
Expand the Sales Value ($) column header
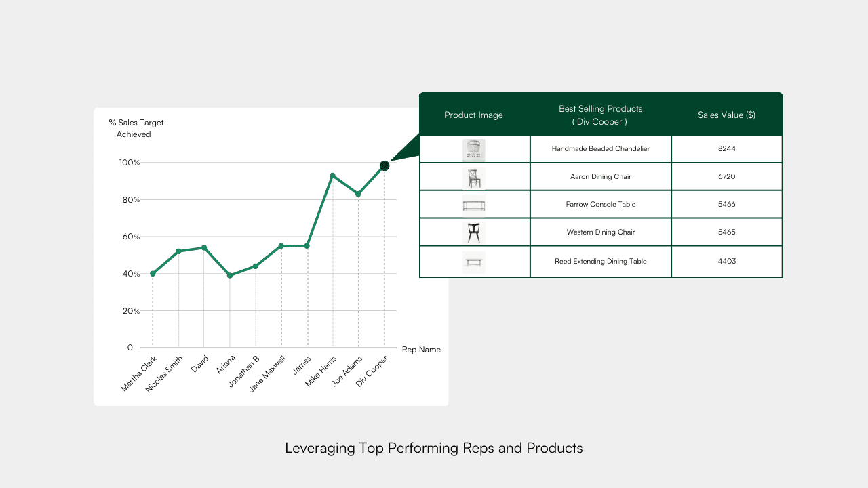pos(726,115)
